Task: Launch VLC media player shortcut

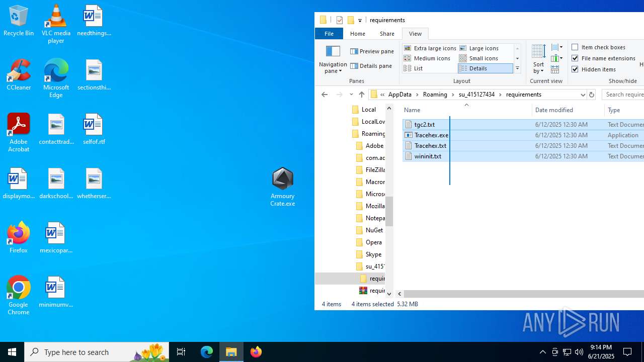Action: tap(56, 24)
